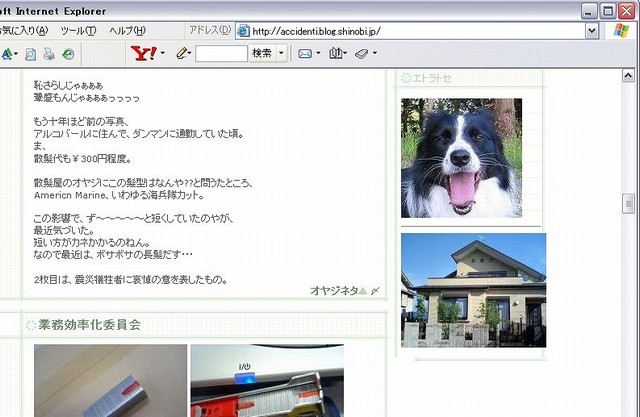Click the pencil highlighter toolbar icon
This screenshot has height=417, width=640.
[x=182, y=53]
